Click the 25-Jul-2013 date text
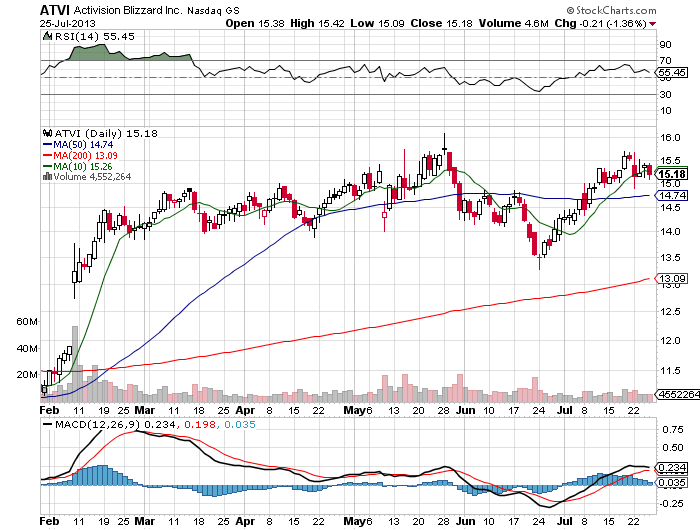The width and height of the screenshot is (700, 530). (x=67, y=24)
